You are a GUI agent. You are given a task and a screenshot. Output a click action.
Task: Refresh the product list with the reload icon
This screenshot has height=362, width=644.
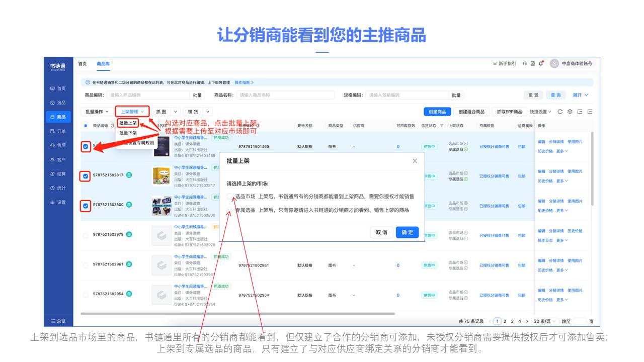coord(560,112)
